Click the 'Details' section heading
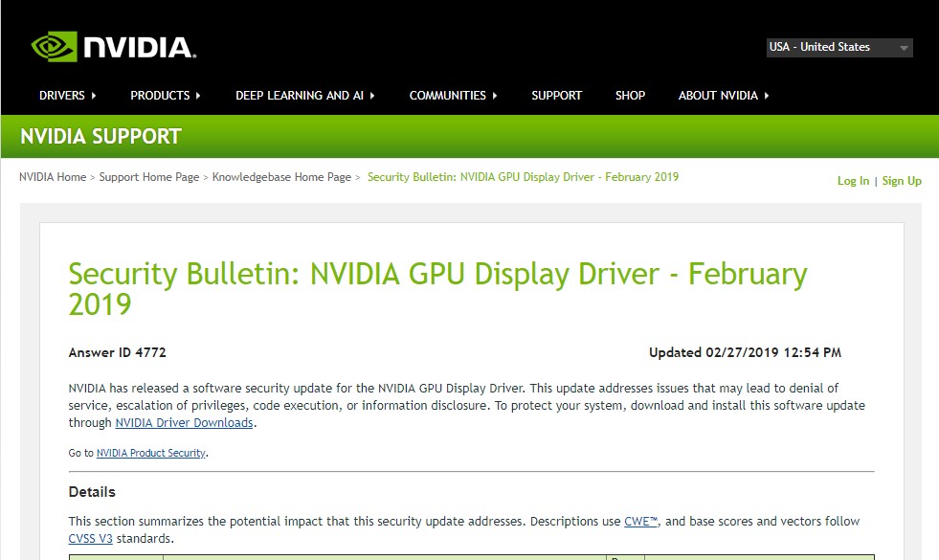This screenshot has width=939, height=560. (92, 492)
